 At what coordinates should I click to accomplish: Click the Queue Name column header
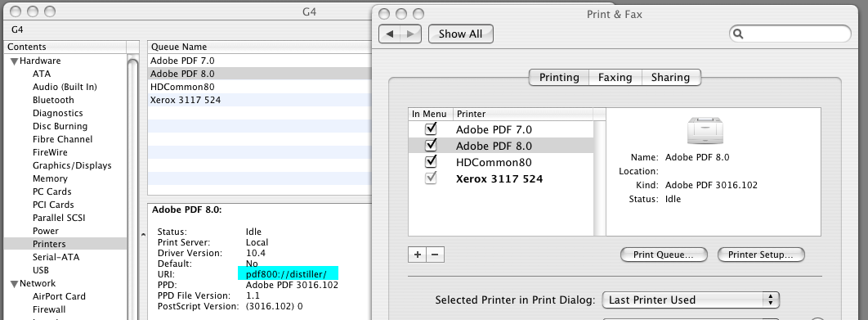click(x=259, y=47)
